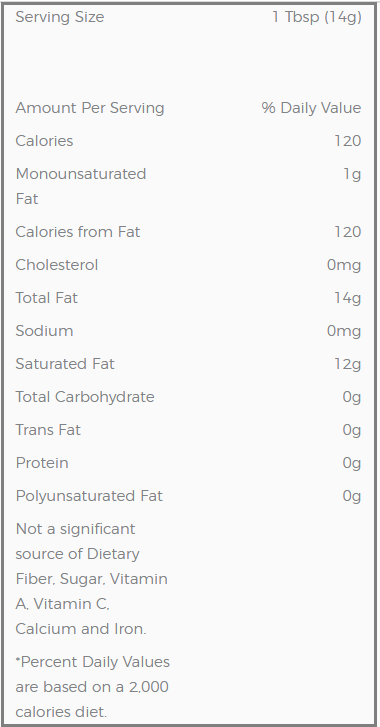Click the Polyunsaturated Fat label
Screen dimensions: 380x727
point(89,496)
